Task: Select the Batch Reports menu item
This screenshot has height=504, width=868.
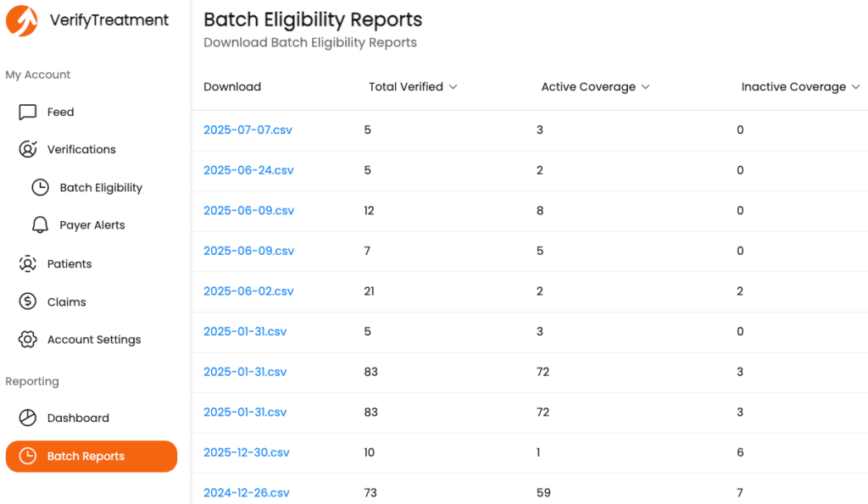Action: click(92, 457)
